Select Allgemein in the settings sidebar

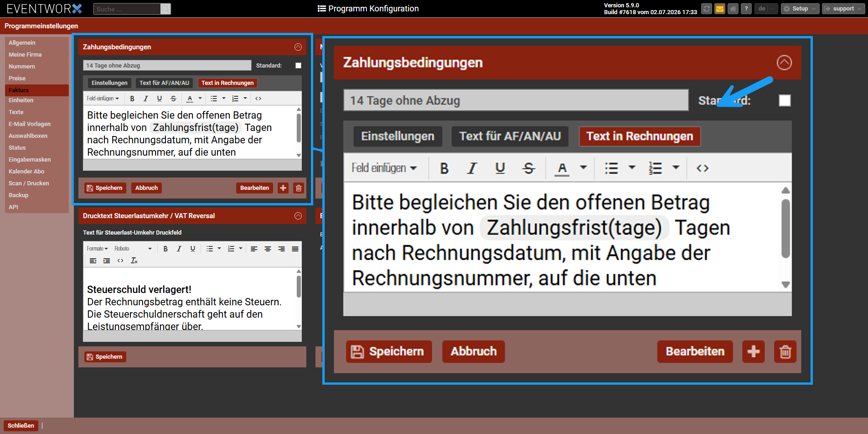click(x=37, y=43)
